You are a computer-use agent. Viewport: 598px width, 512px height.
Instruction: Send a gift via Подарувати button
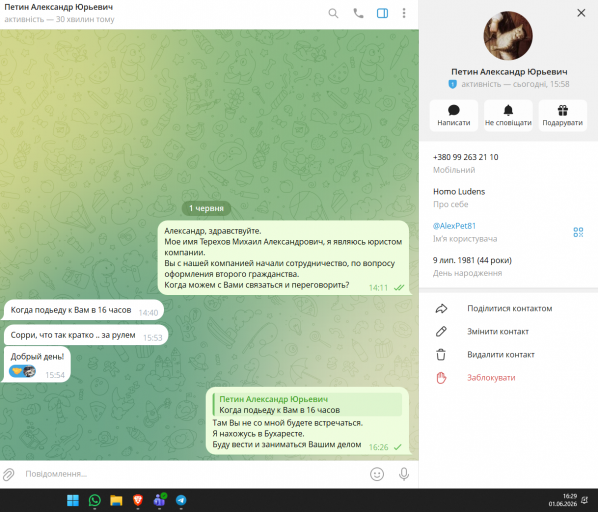point(563,116)
